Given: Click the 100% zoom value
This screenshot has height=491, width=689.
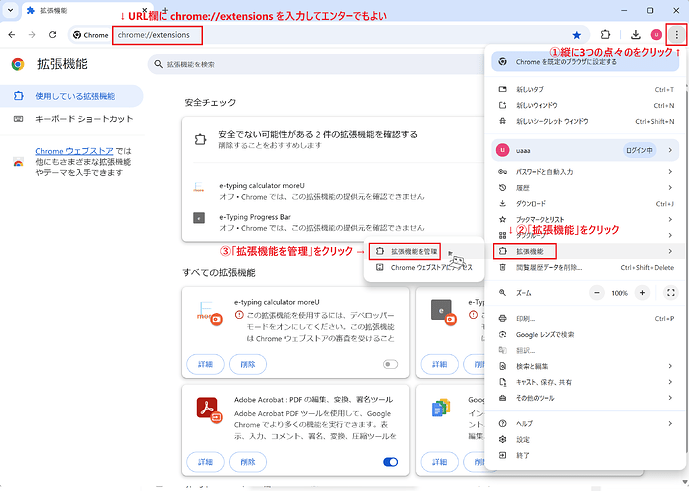Looking at the screenshot, I should point(620,293).
